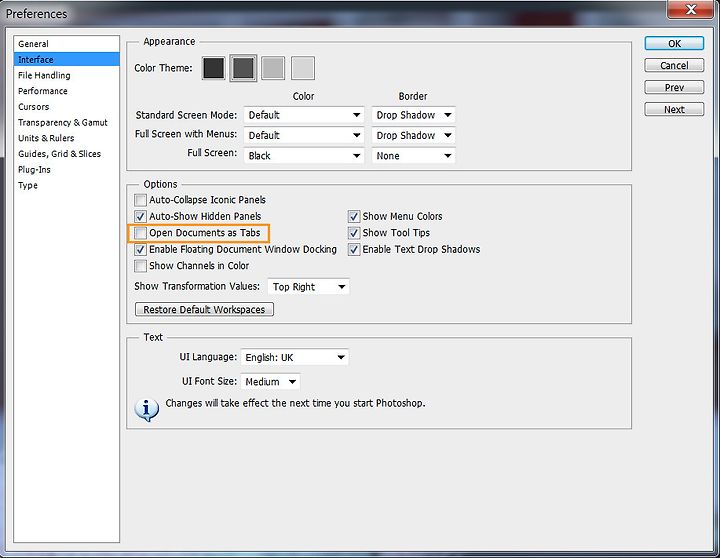Image resolution: width=720 pixels, height=558 pixels.
Task: Switch to Performance preferences
Action: point(67,91)
